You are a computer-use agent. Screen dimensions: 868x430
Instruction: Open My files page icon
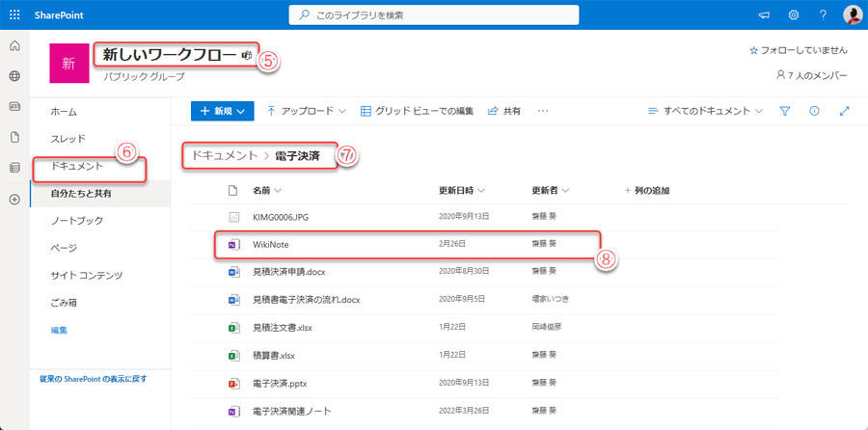14,138
